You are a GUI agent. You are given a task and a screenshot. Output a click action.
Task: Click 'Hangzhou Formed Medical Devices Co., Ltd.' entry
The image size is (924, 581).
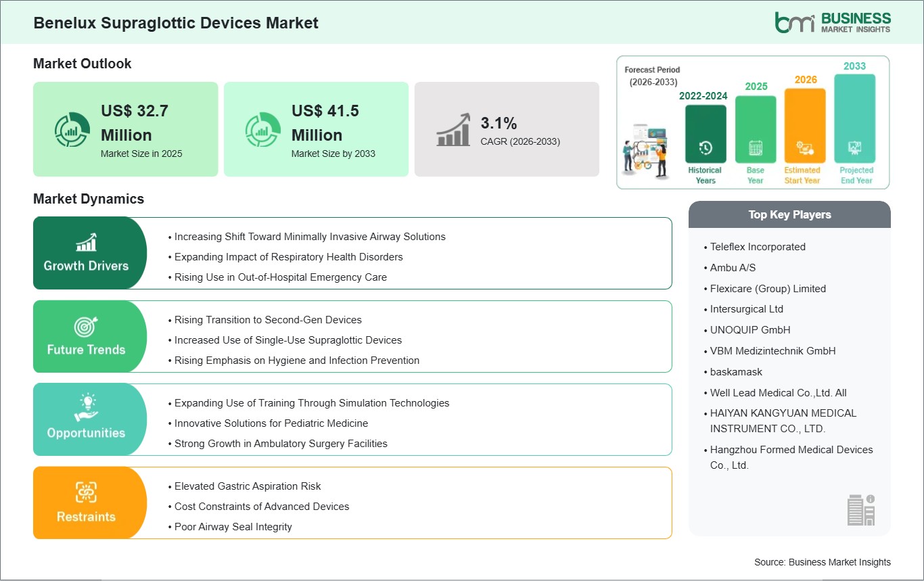[x=791, y=457]
